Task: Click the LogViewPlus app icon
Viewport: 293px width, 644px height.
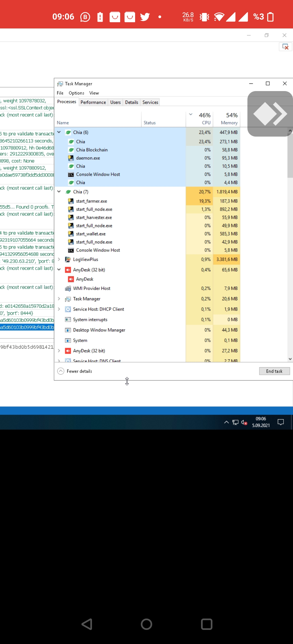Action: [x=68, y=259]
